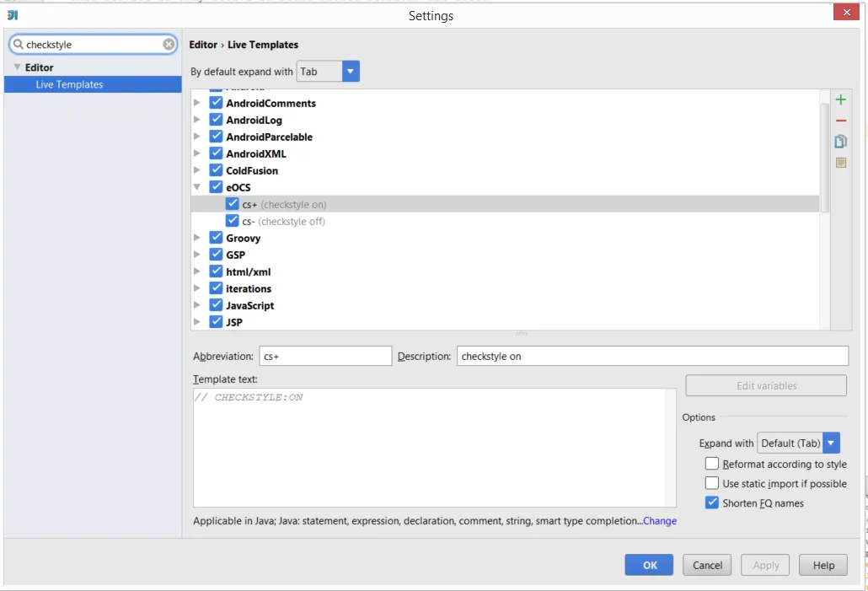Image resolution: width=868 pixels, height=591 pixels.
Task: Enable Reformat according to style
Action: pyautogui.click(x=712, y=464)
